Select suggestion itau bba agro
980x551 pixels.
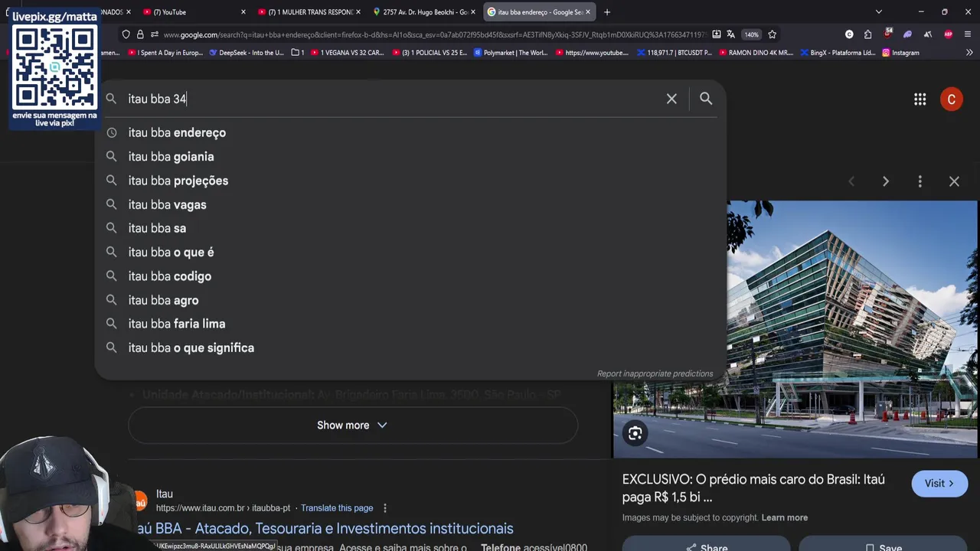[x=410, y=300]
